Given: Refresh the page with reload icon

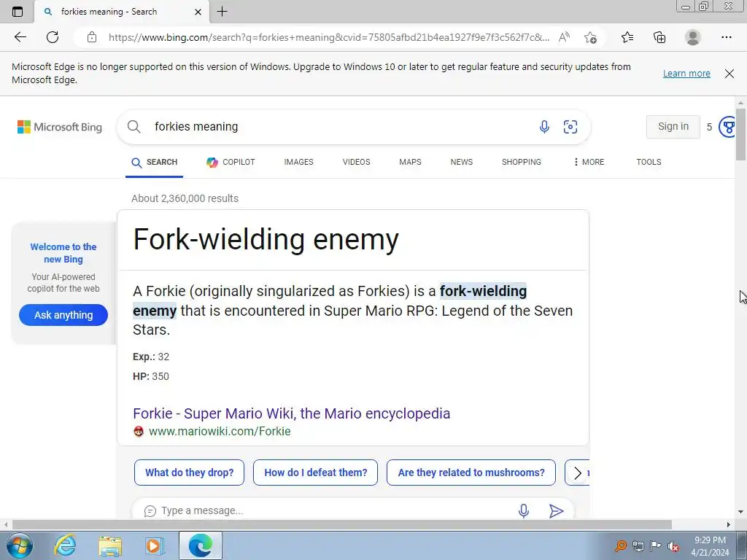Looking at the screenshot, I should [x=53, y=37].
